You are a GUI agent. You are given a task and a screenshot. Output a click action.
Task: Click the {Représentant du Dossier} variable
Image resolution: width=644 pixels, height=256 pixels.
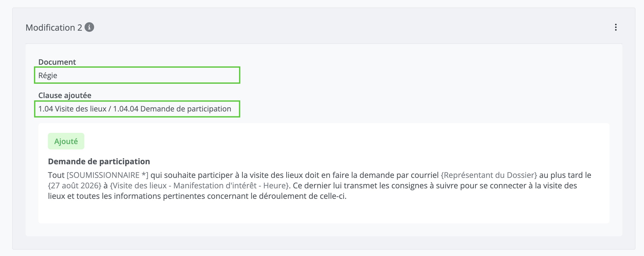(489, 175)
